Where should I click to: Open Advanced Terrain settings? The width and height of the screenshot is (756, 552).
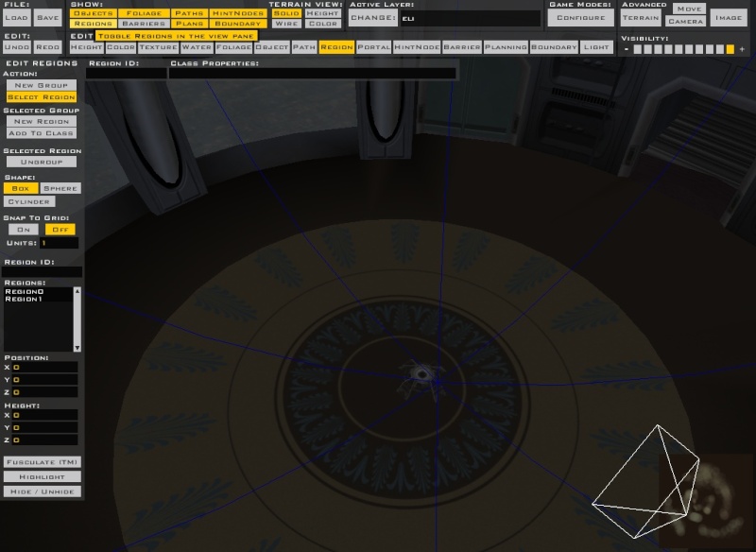[x=641, y=18]
